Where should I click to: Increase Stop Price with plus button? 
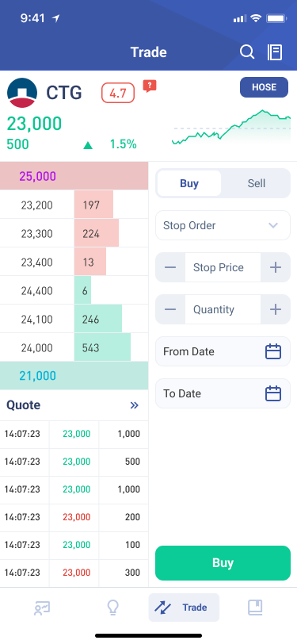[x=276, y=267]
